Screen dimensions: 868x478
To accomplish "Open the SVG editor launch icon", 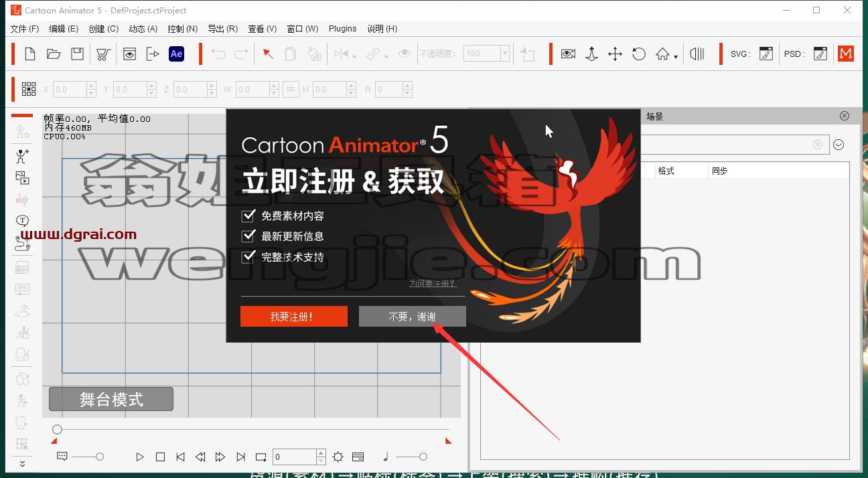I will (766, 54).
